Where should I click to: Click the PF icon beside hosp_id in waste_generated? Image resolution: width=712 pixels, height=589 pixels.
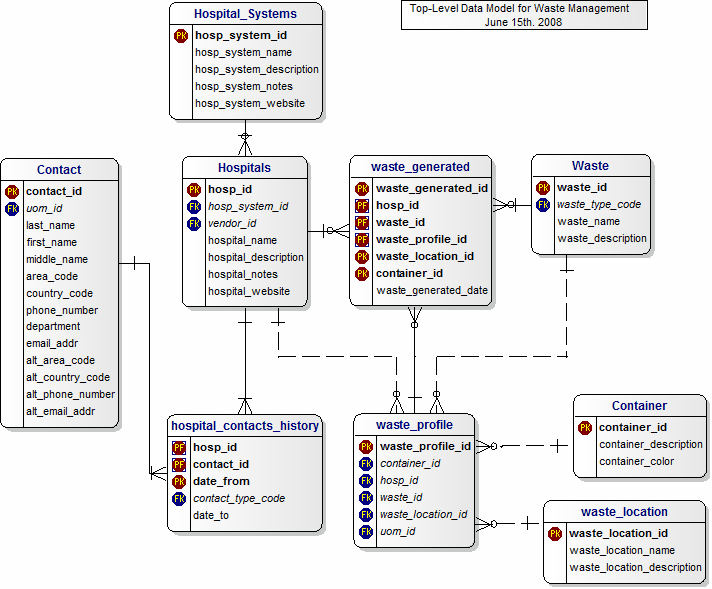click(x=362, y=206)
